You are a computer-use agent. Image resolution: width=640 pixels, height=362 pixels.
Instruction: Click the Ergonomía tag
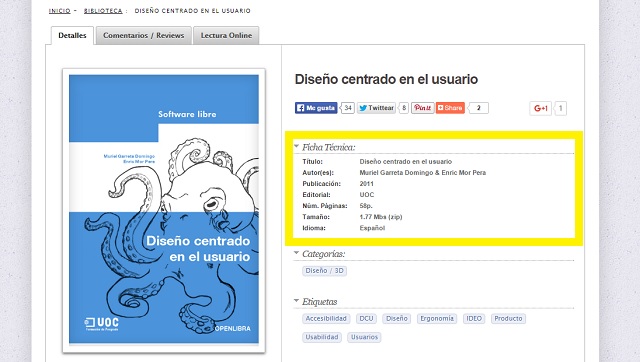pyautogui.click(x=437, y=318)
